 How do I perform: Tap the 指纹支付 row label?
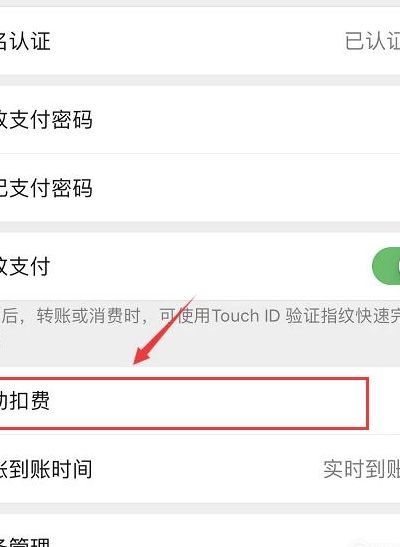click(25, 266)
